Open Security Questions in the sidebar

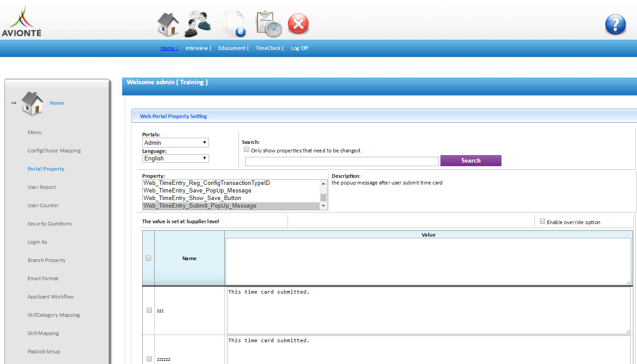coord(49,224)
